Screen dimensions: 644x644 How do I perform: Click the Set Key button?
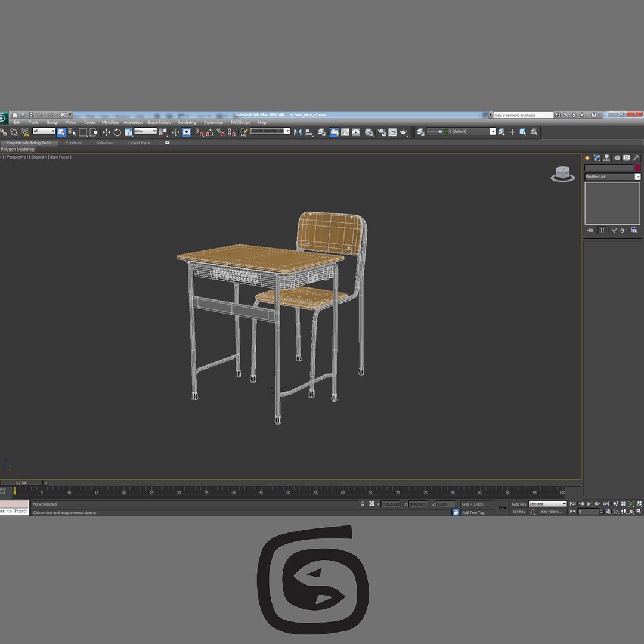[x=519, y=512]
